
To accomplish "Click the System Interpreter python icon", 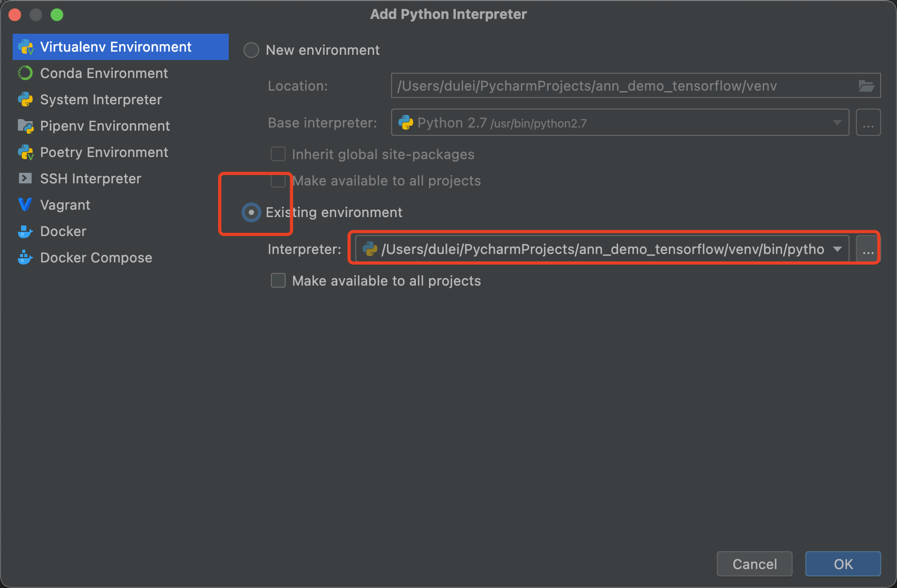I will [x=25, y=100].
